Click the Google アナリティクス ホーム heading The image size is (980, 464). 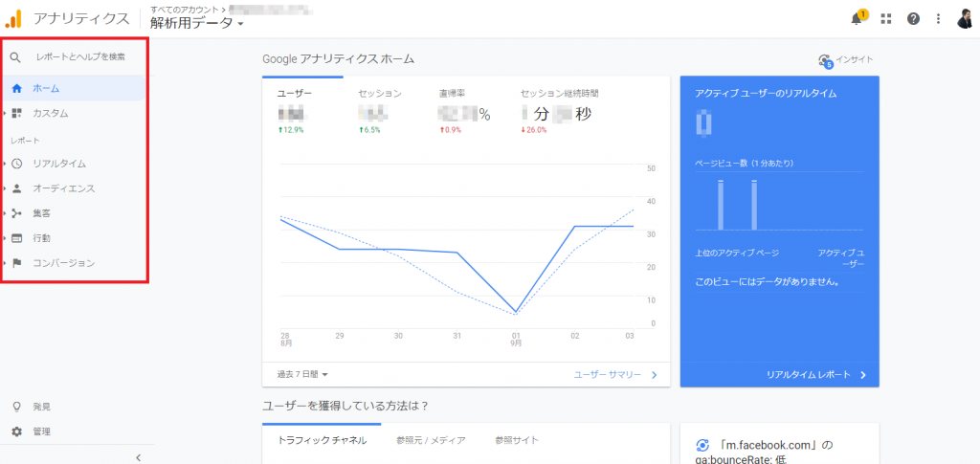(338, 59)
